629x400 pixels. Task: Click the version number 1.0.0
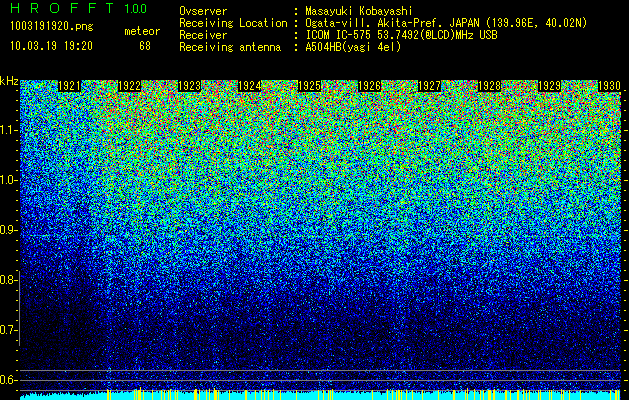(x=135, y=8)
